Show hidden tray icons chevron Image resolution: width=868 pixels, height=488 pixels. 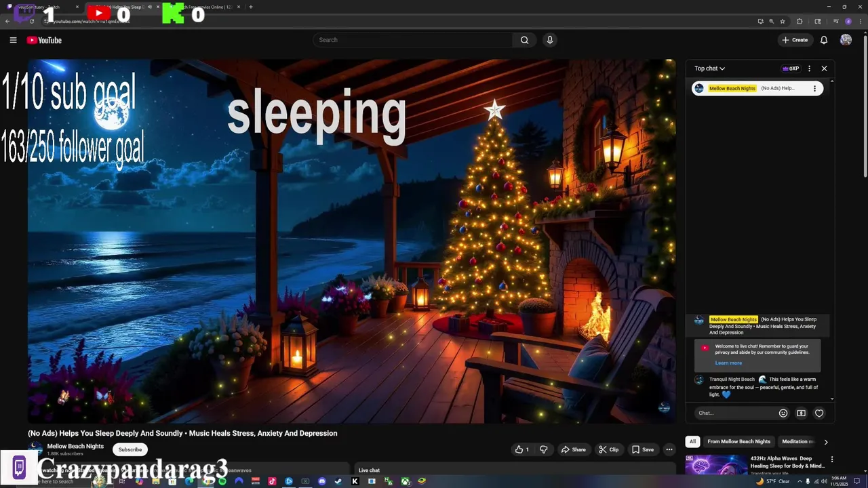point(800,481)
